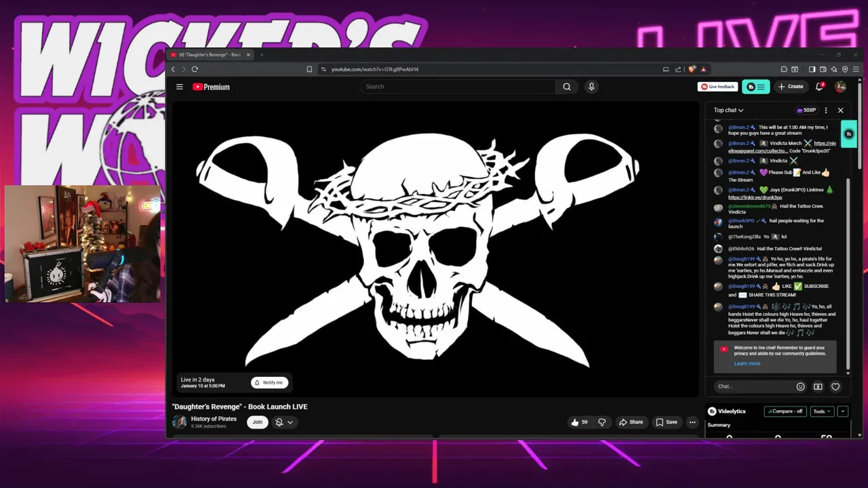This screenshot has width=868, height=488.
Task: Save the video to a playlist
Action: coord(666,422)
